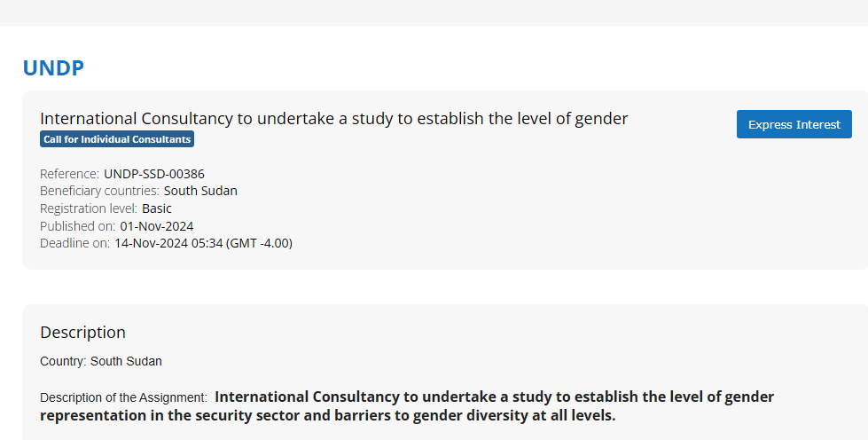Click the Call for Individual Consultants badge
The height and width of the screenshot is (440, 868).
(116, 139)
